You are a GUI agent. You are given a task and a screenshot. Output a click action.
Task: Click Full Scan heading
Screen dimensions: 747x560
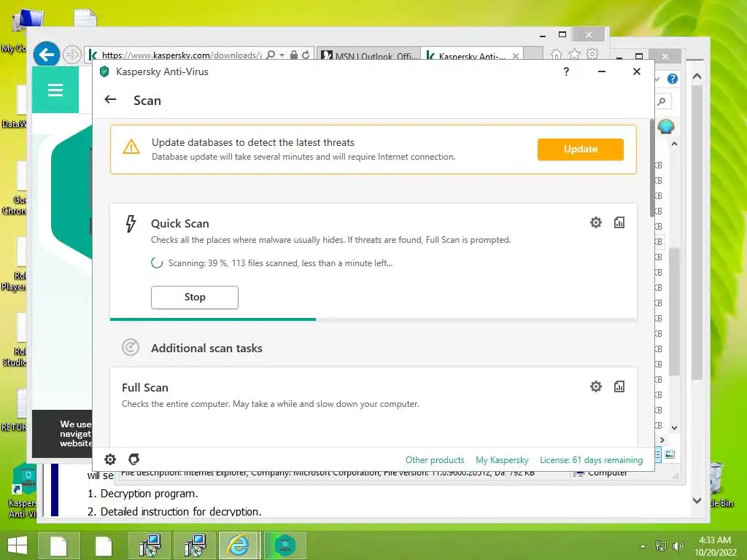click(145, 388)
